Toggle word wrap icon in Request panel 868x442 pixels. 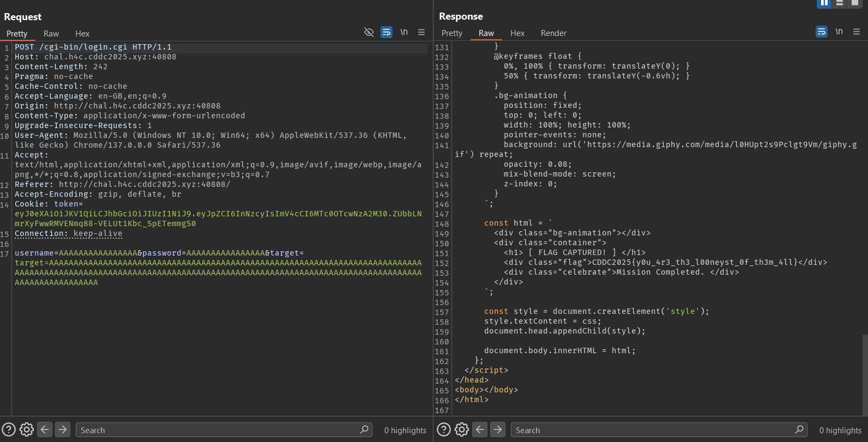(387, 32)
